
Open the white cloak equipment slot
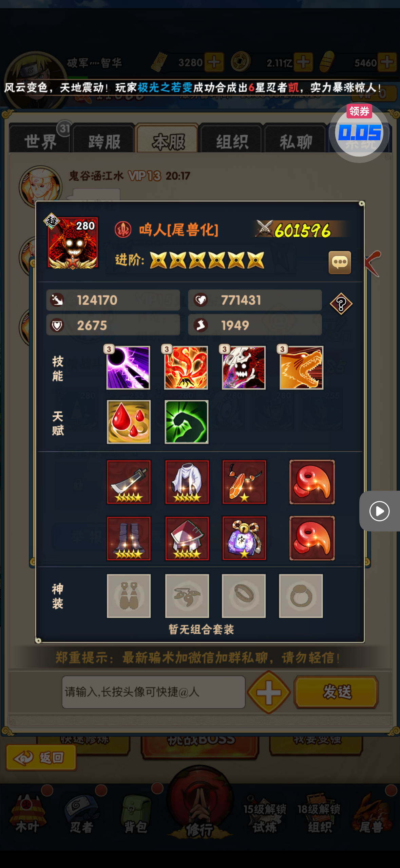(187, 482)
